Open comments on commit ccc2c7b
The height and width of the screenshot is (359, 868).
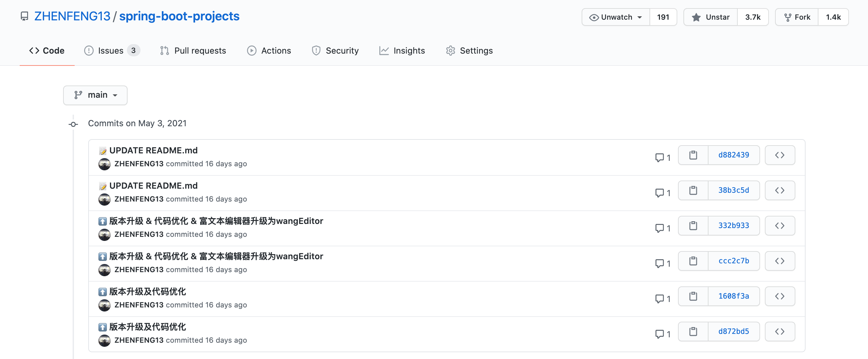(x=663, y=263)
